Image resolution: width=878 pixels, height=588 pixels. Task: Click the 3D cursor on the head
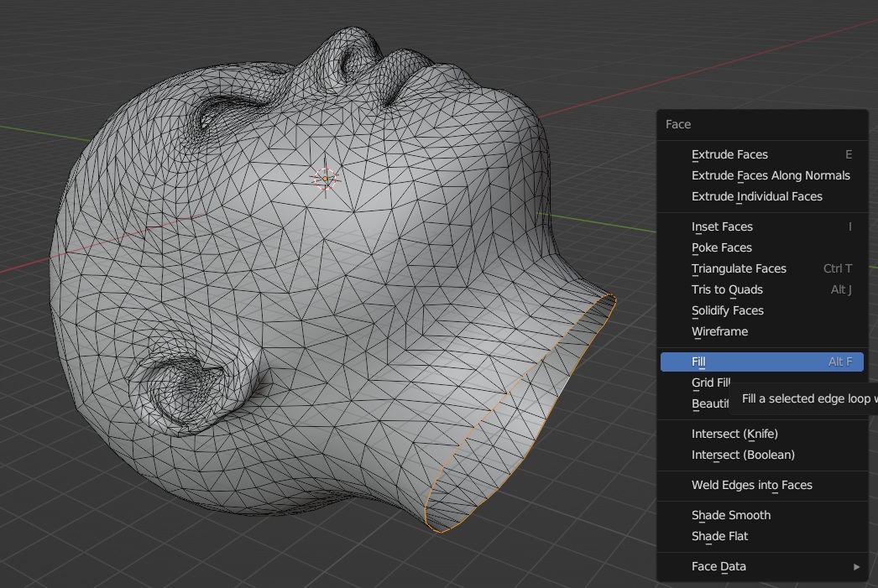point(325,178)
